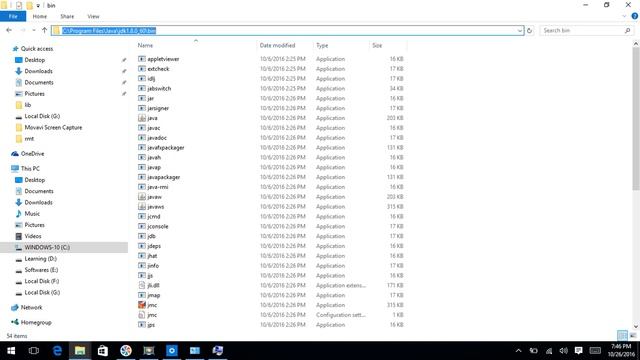Select the jmc configuration settings file icon
The width and height of the screenshot is (640, 360).
pyautogui.click(x=142, y=315)
